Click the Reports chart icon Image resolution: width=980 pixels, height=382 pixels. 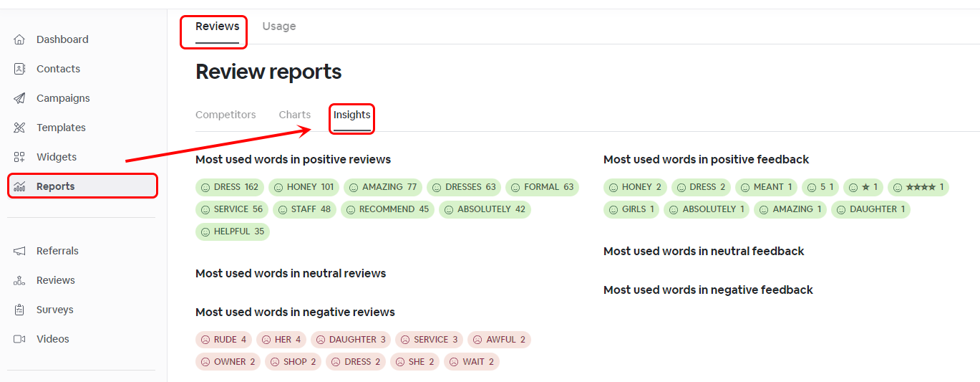pos(20,186)
